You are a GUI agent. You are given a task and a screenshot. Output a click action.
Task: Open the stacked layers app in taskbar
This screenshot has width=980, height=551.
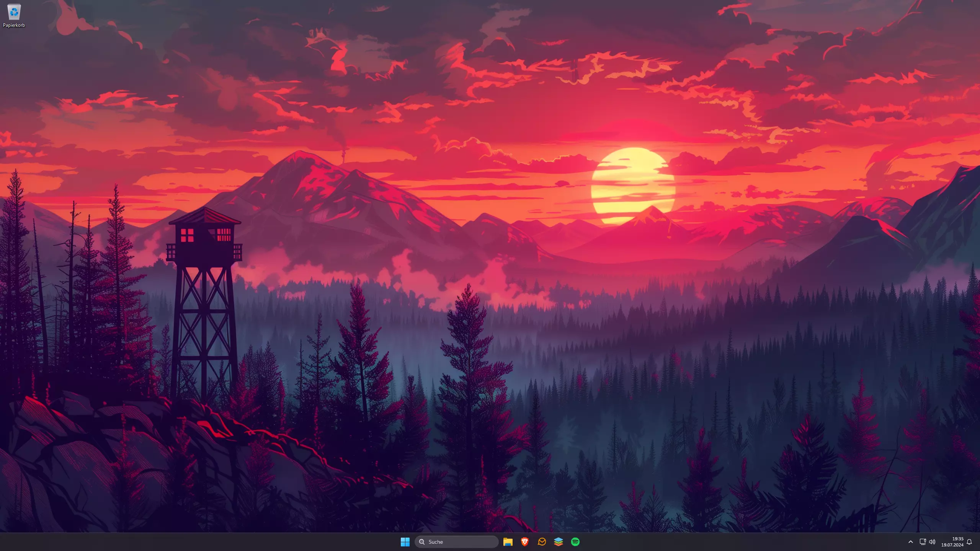559,542
